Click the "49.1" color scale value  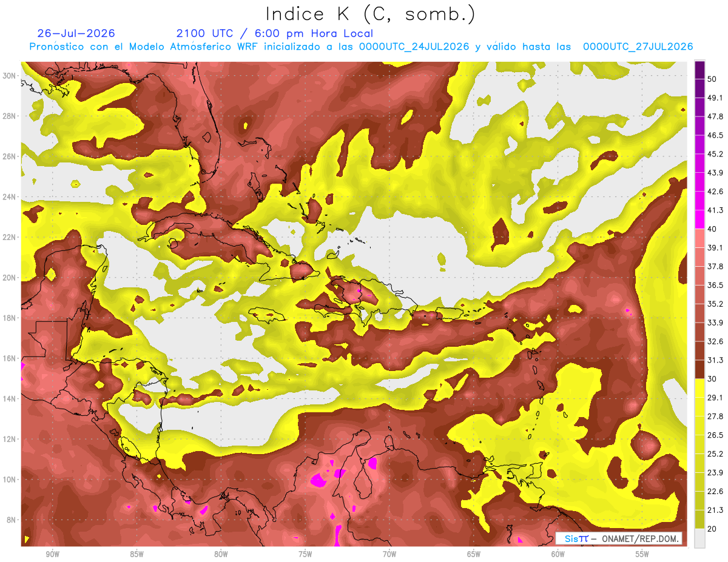[715, 98]
